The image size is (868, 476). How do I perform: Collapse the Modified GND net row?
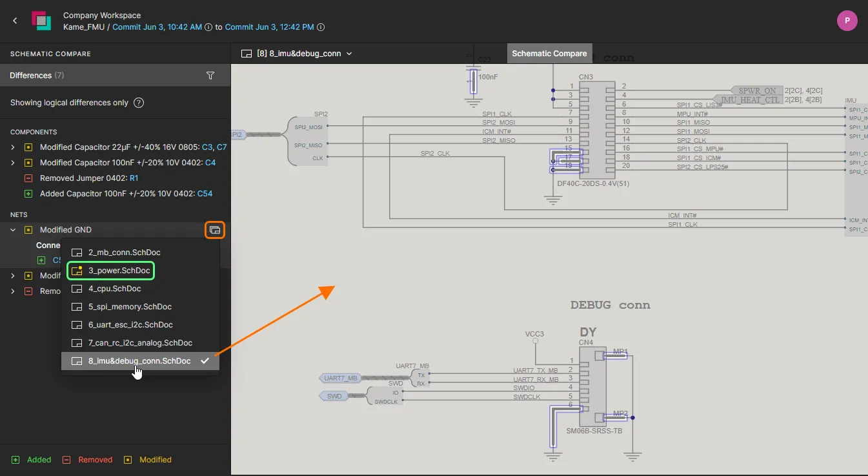[13, 230]
